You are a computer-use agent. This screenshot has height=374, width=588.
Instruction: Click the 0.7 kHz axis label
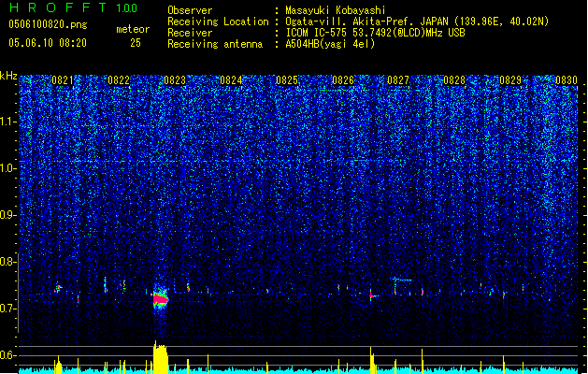tap(8, 309)
